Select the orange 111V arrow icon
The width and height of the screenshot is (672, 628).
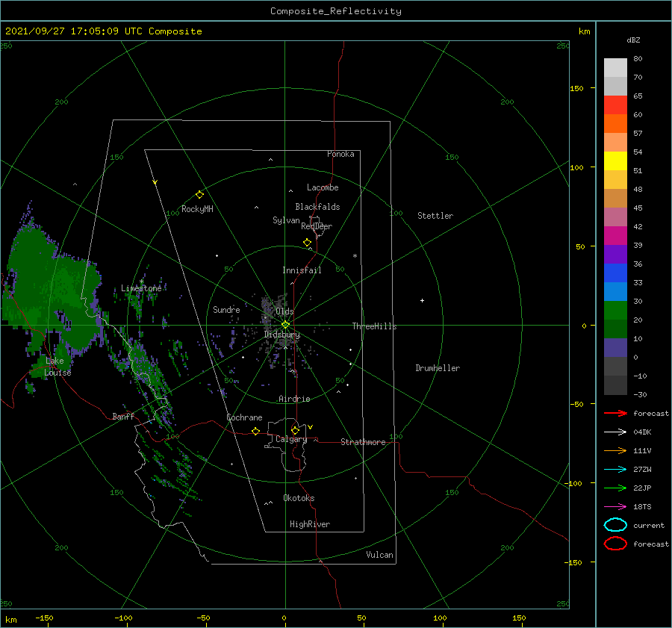615,450
